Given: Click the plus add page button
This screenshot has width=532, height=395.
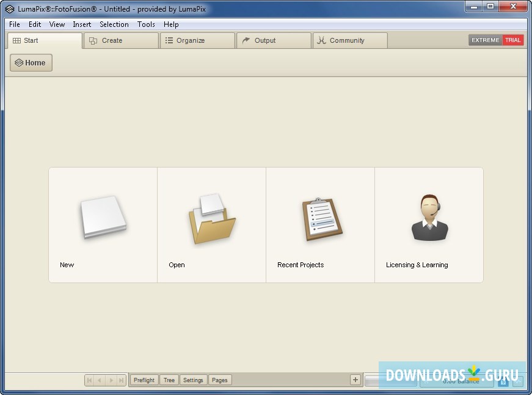Looking at the screenshot, I should pyautogui.click(x=355, y=380).
